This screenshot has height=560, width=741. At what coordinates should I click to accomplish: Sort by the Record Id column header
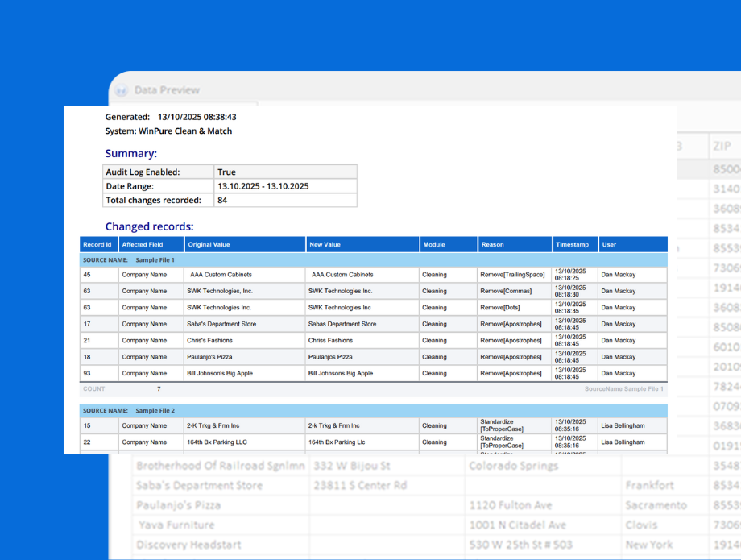97,244
